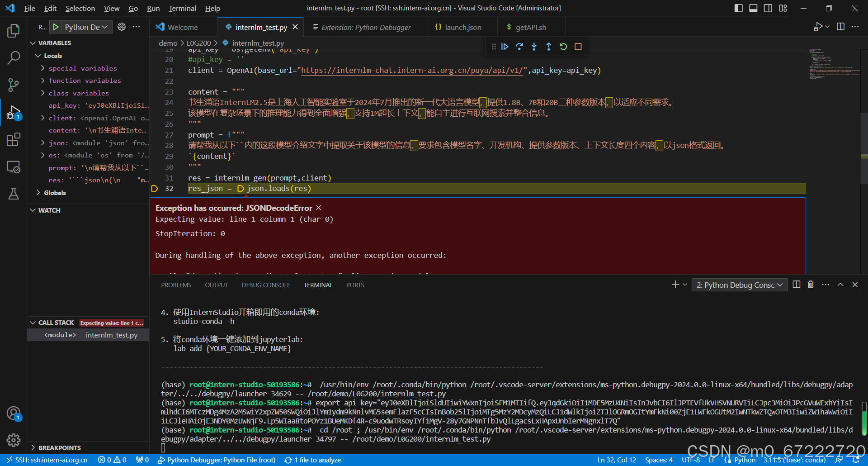Toggle primary side bar layout button

[739, 8]
